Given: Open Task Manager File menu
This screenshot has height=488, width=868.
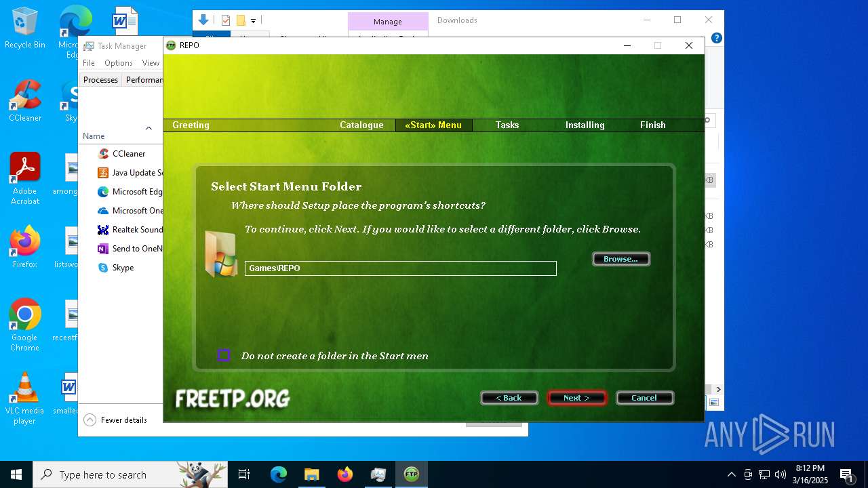Looking at the screenshot, I should 89,63.
